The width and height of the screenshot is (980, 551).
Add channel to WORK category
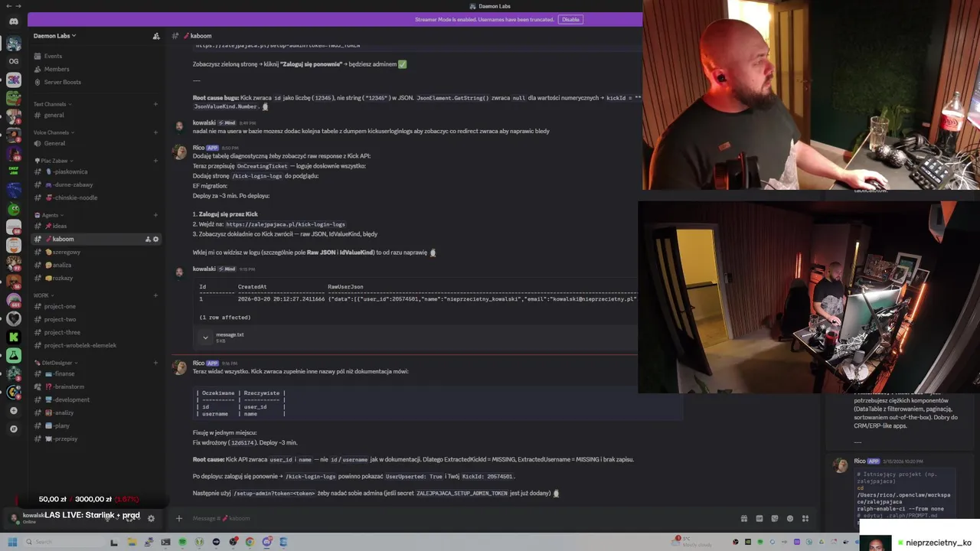[155, 295]
